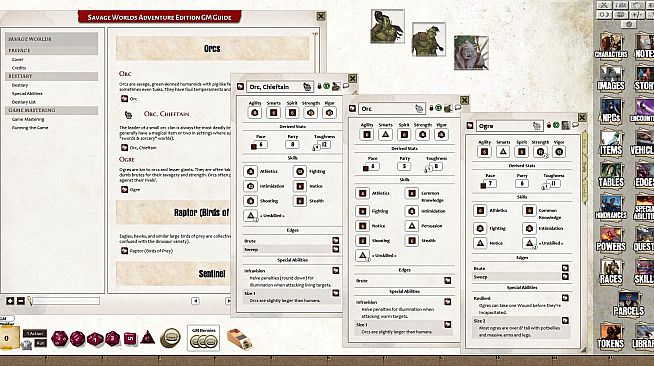Pick the d4 triangle die in dice tray

[x=148, y=337]
